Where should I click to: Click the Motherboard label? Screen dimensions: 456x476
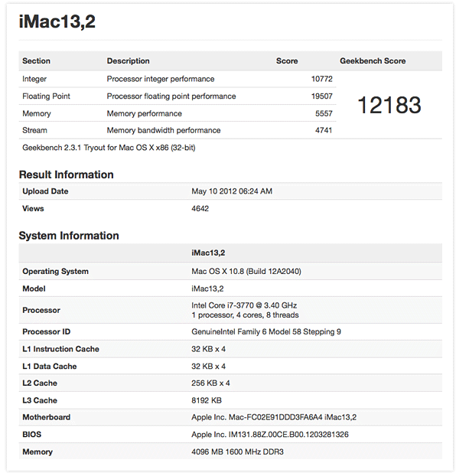[x=46, y=417]
